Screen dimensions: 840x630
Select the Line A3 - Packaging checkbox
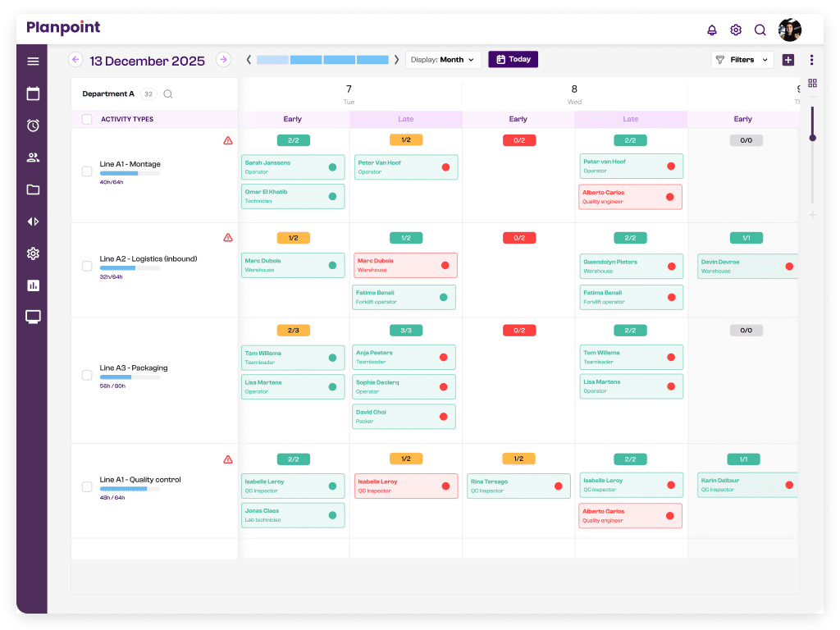click(87, 375)
